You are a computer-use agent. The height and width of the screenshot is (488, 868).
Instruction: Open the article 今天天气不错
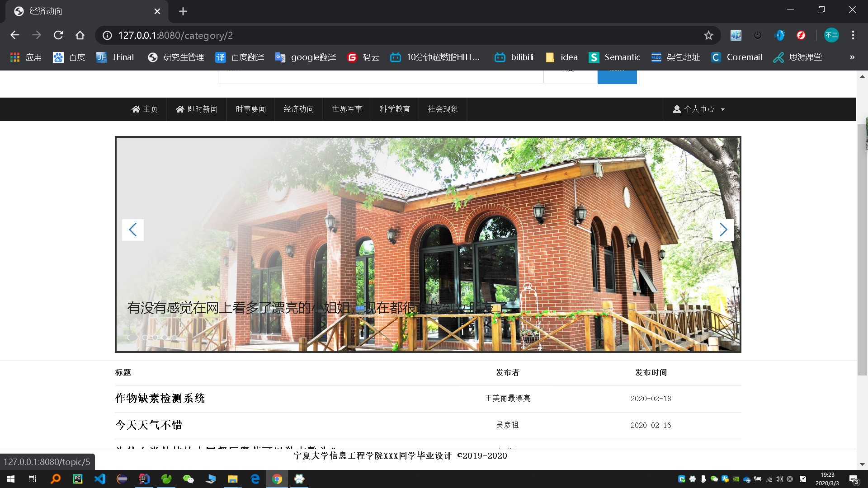(149, 425)
